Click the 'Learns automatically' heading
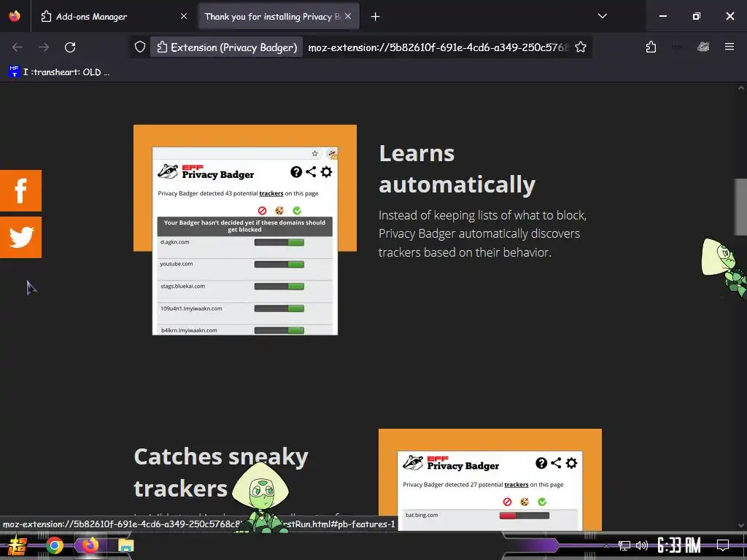Image resolution: width=747 pixels, height=560 pixels. [457, 168]
